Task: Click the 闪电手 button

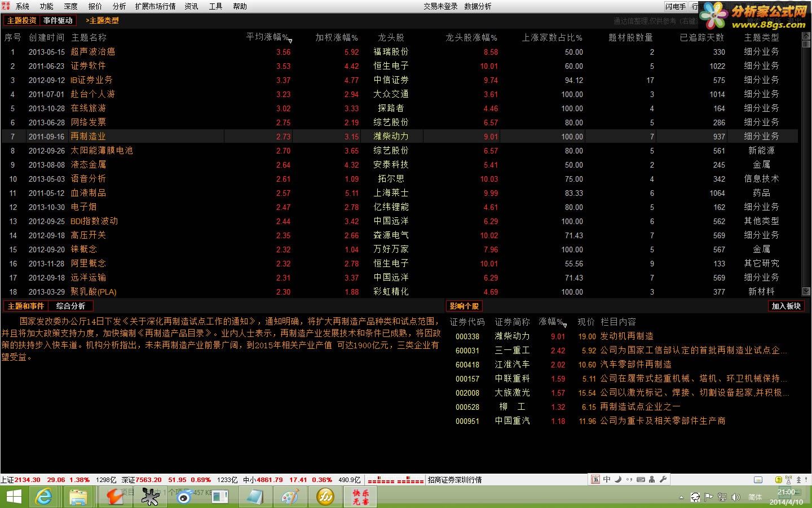Action: 676,6
